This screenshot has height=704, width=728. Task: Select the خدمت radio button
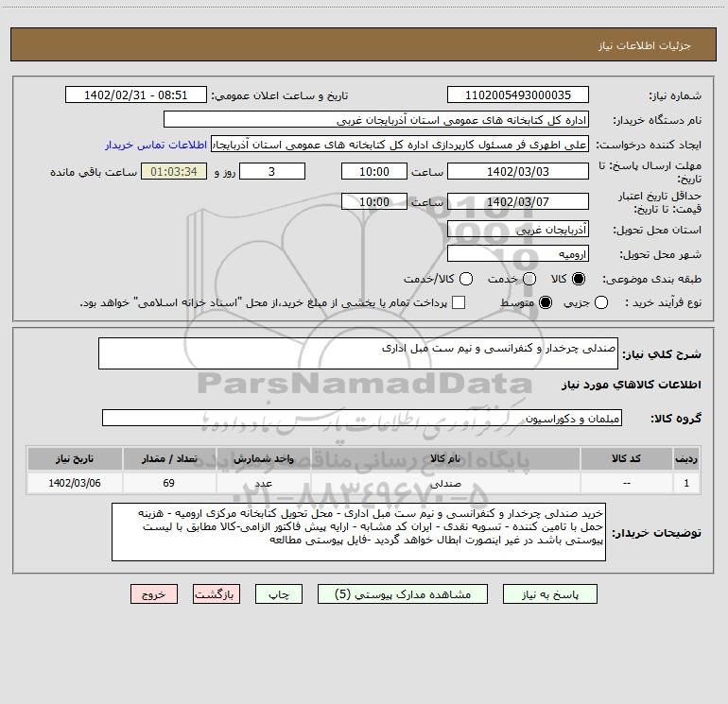529,279
